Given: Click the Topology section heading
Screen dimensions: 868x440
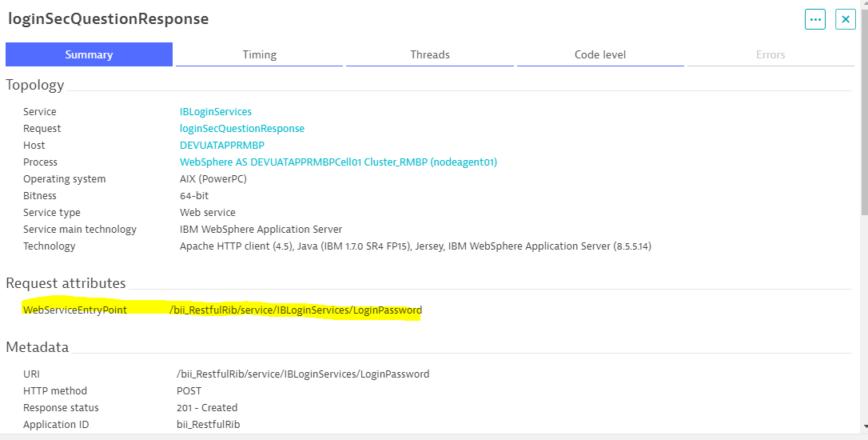Looking at the screenshot, I should click(35, 85).
